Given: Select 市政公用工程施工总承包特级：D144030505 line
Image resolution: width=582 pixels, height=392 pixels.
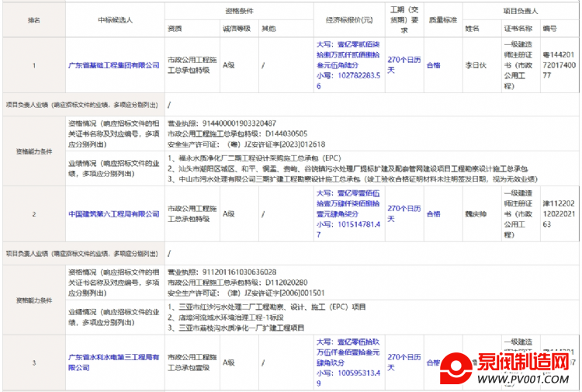Looking at the screenshot, I should [237, 134].
